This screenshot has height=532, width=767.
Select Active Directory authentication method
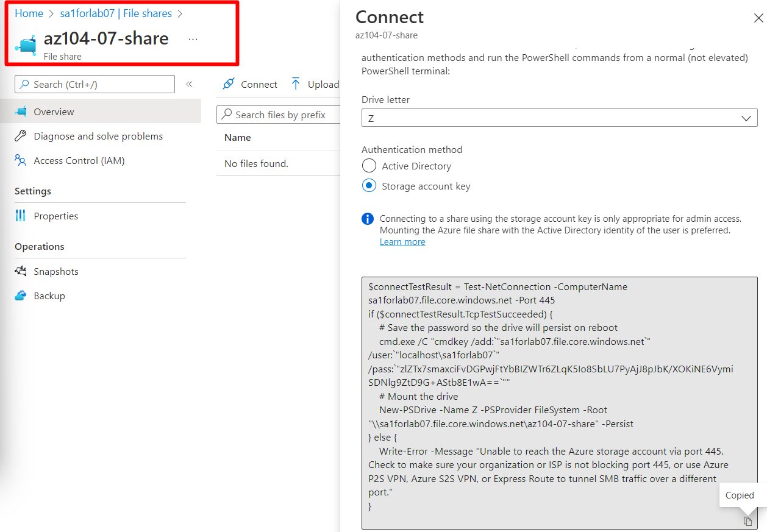pyautogui.click(x=369, y=166)
